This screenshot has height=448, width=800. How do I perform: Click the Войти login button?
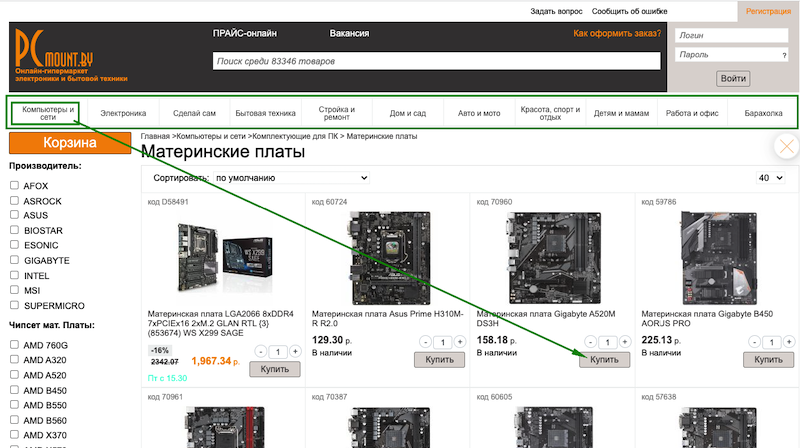tap(733, 79)
